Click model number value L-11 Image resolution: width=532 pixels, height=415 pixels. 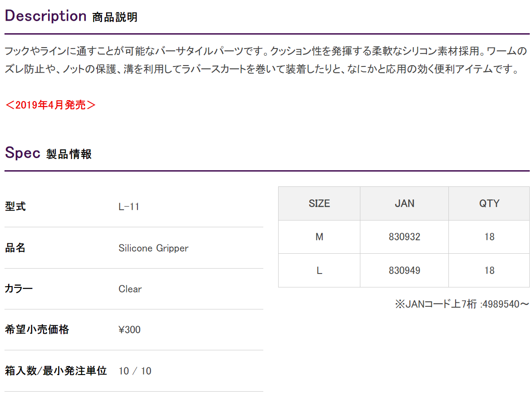click(129, 207)
